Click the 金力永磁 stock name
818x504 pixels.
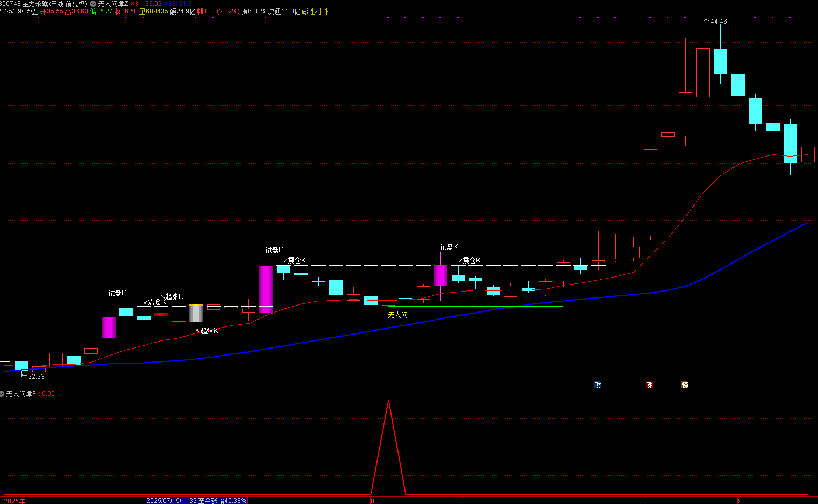pos(35,4)
